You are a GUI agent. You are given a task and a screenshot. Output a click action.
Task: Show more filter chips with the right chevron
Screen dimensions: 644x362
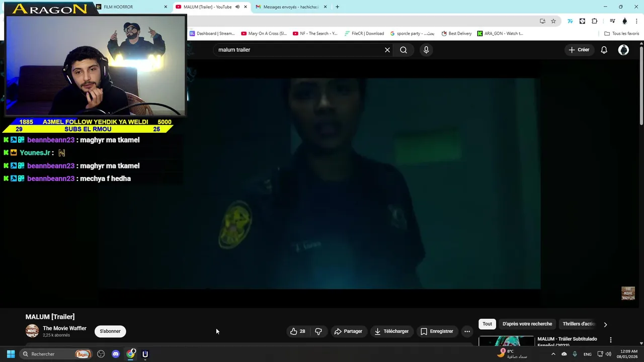click(605, 324)
